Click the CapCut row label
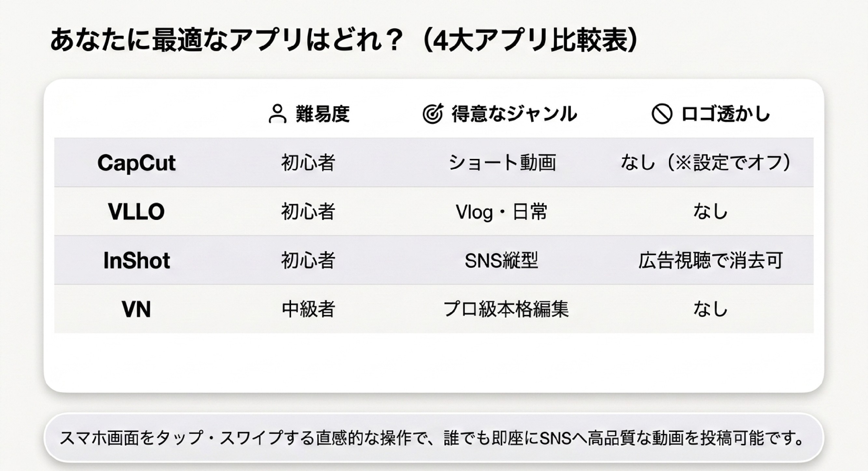Screen dimensions: 868x471 136,163
